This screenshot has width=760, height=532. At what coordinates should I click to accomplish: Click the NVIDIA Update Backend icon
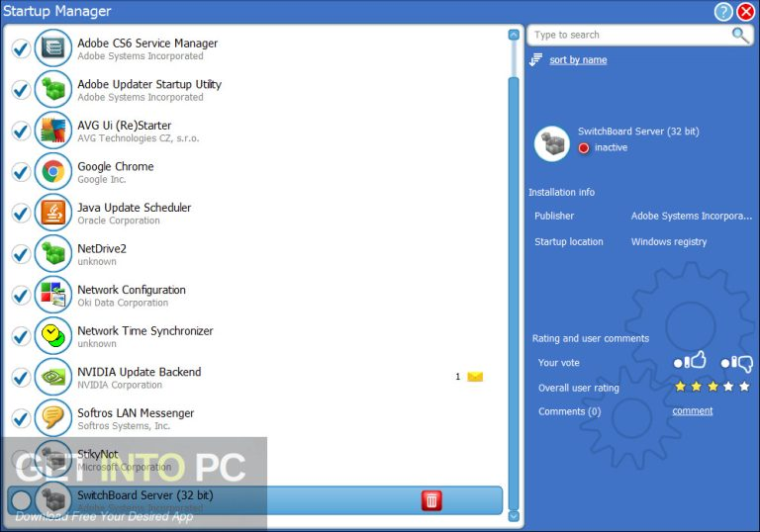pos(52,378)
